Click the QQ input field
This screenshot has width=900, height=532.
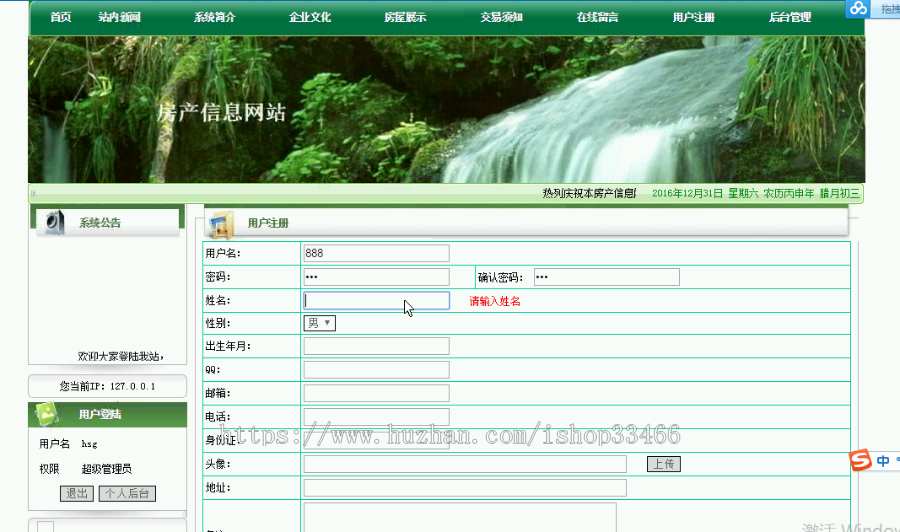376,370
